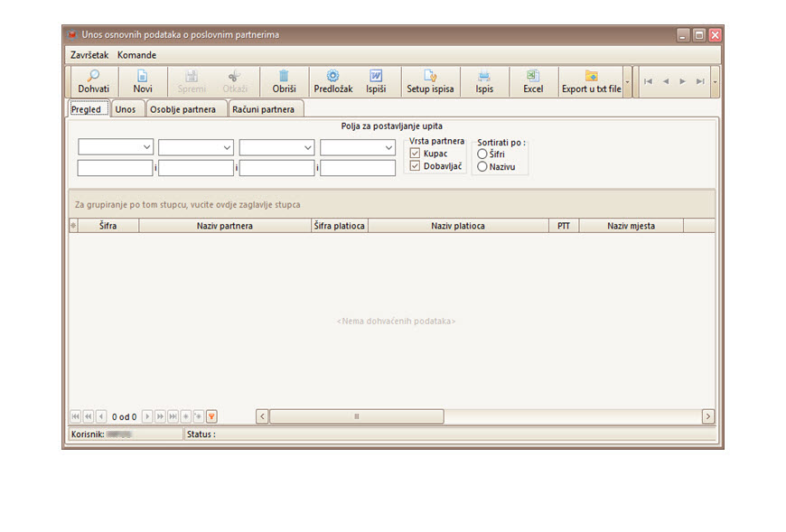This screenshot has width=786, height=532.
Task: Open second query field dropdown
Action: tap(227, 147)
